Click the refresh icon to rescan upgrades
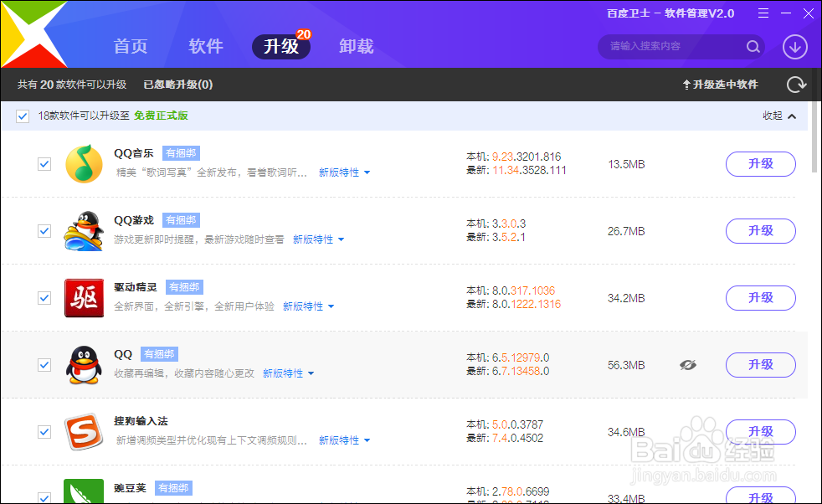This screenshot has height=504, width=822. 796,84
